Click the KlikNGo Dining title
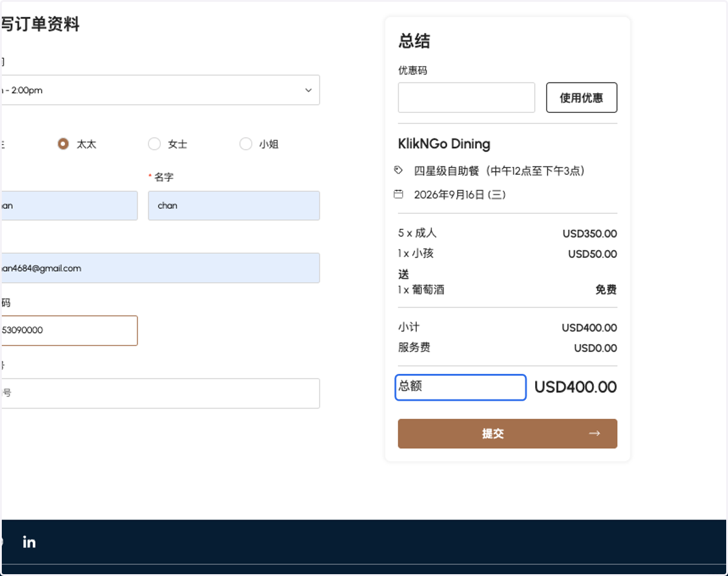The width and height of the screenshot is (728, 576). [x=444, y=144]
